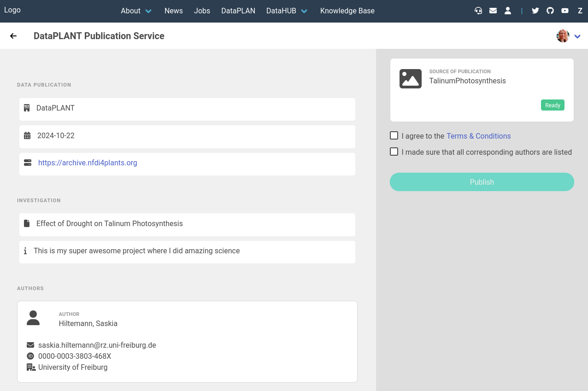Click the building icon beside DataPLANT

[x=27, y=108]
